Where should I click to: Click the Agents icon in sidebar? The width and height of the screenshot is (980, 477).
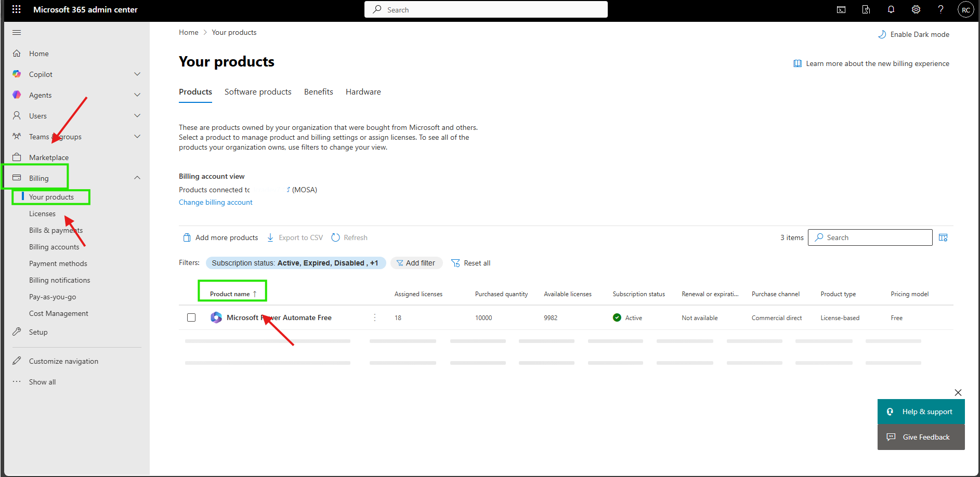click(17, 95)
